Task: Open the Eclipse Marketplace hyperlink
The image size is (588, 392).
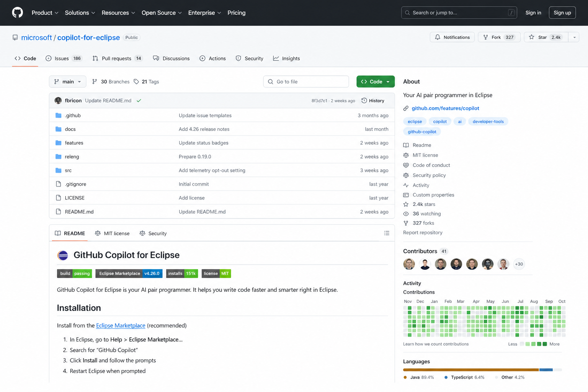Action: pos(121,325)
